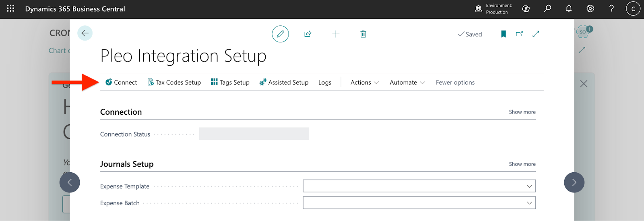Open the settings gear menu
Viewport: 644px width, 221px height.
[590, 8]
